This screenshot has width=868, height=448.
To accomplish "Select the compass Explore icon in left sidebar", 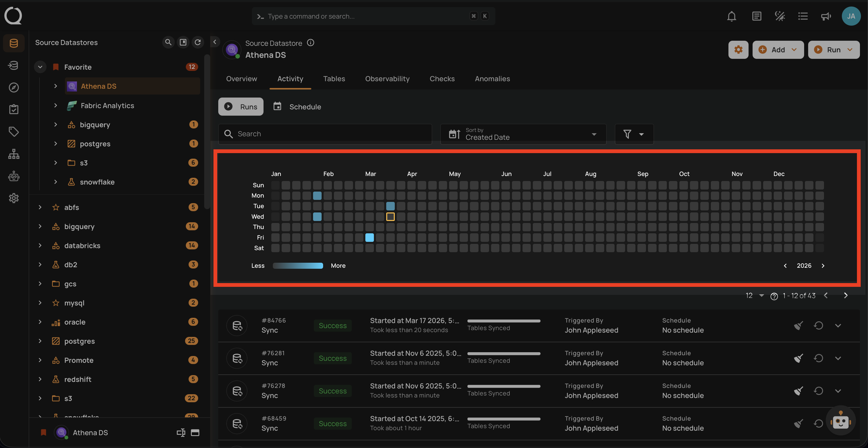I will point(14,87).
